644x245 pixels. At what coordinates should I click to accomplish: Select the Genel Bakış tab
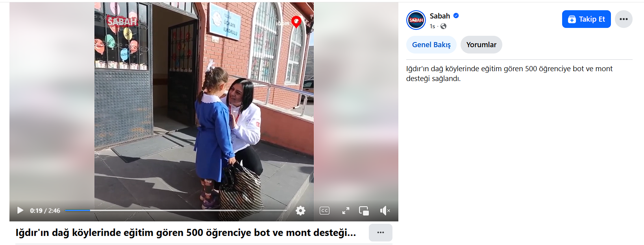[431, 44]
